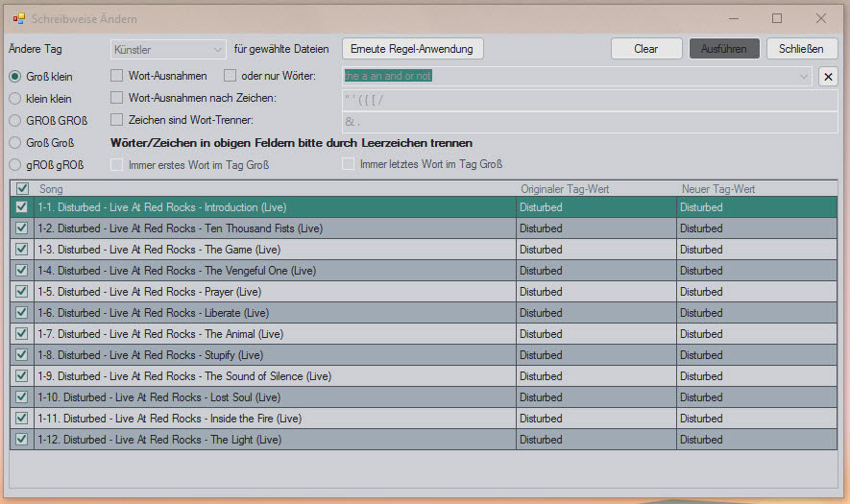
Task: Click new tag value of 1-6 Liberate row
Action: [x=757, y=313]
